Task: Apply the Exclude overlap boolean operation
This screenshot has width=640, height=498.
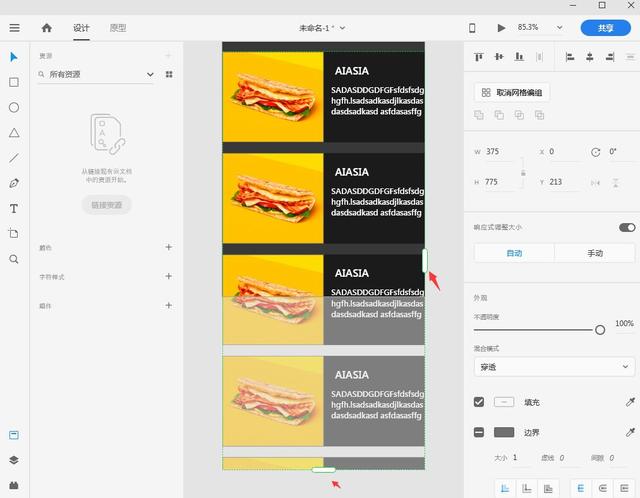Action: [x=539, y=115]
